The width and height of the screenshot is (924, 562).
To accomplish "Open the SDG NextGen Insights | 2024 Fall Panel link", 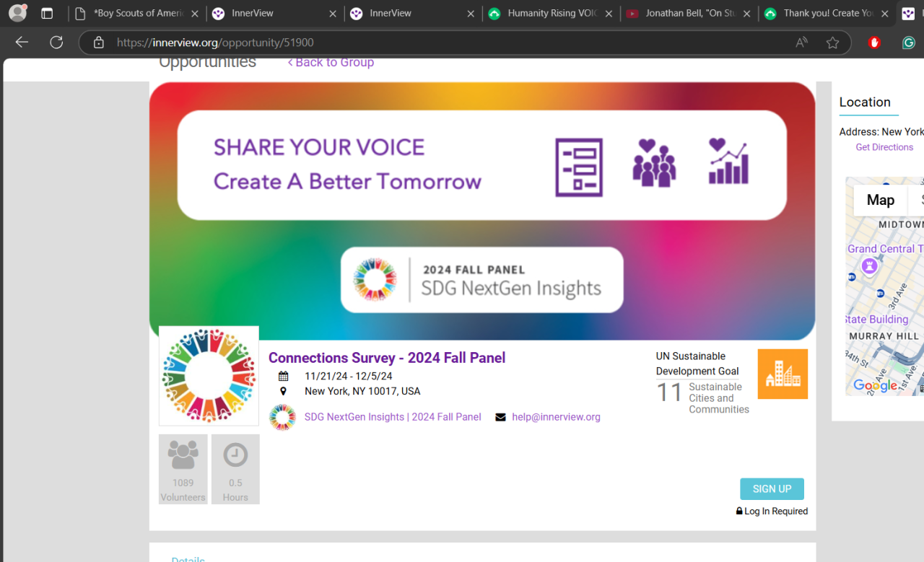I will [393, 417].
